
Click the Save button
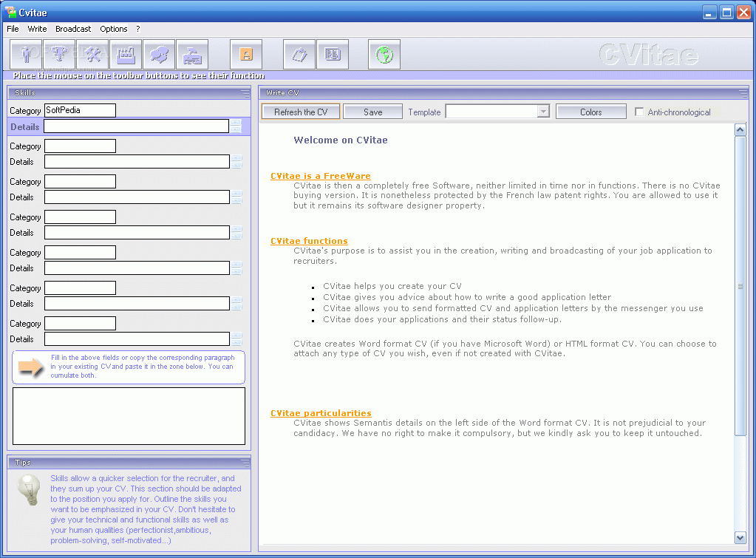pos(372,112)
